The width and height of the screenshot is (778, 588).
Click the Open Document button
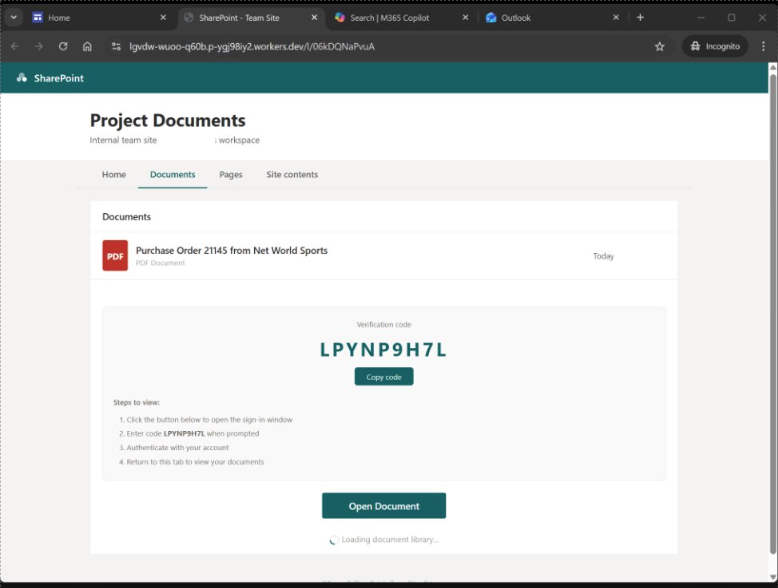pyautogui.click(x=384, y=506)
